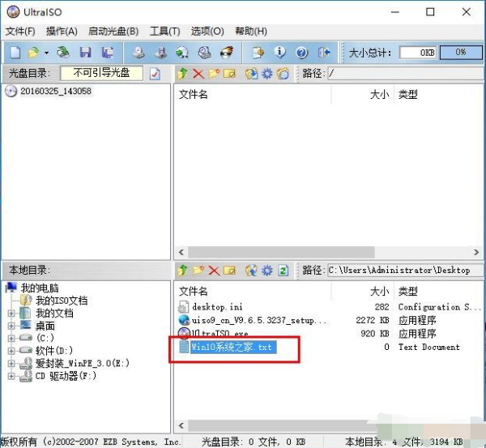Click the Mount to virtual drive icon
Screen dimensions: 486x448
coord(205,53)
